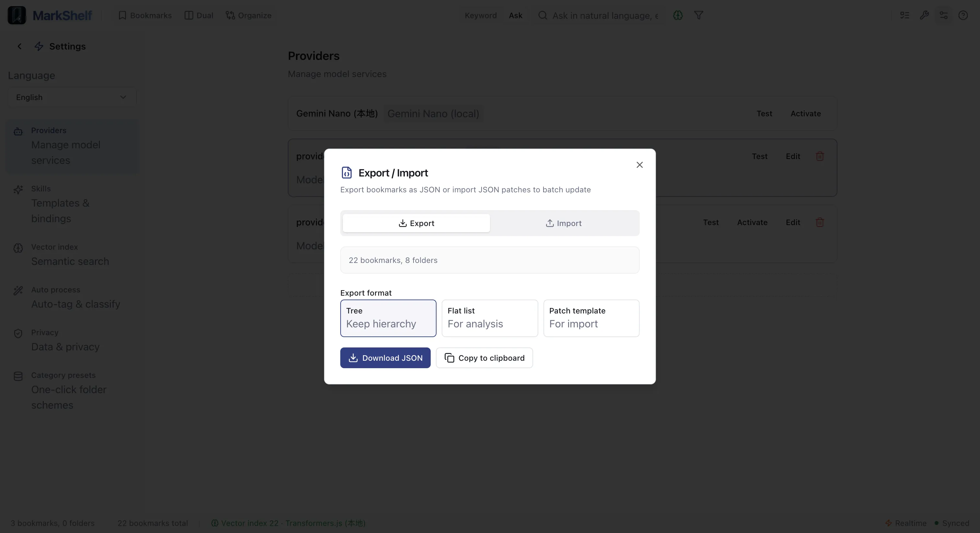Click the MarkShelf logo
The height and width of the screenshot is (533, 980).
[51, 15]
